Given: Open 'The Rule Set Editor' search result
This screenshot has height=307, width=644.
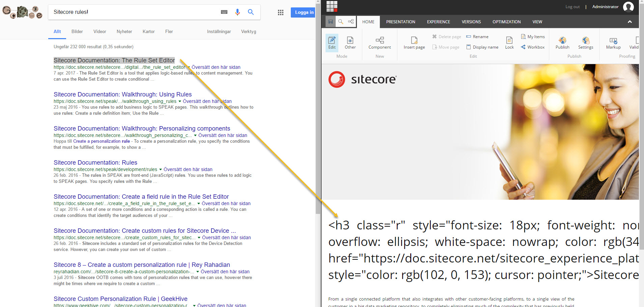Looking at the screenshot, I should point(114,60).
